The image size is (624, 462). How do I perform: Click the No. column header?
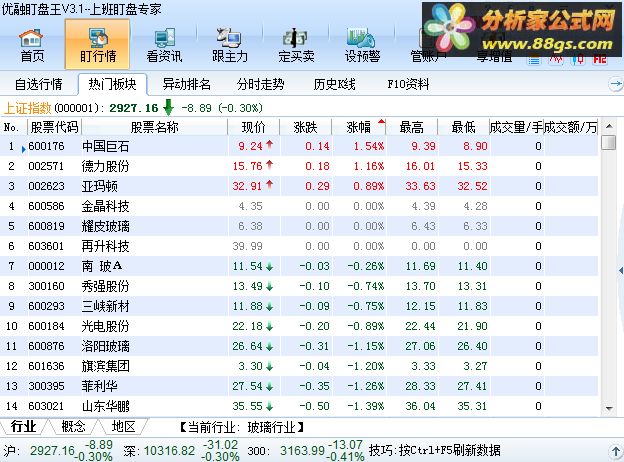(12, 127)
